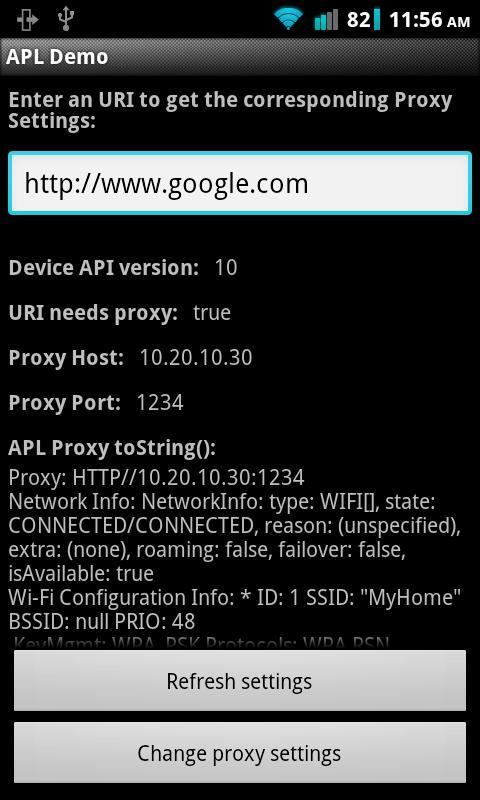The width and height of the screenshot is (480, 800).
Task: Tap the Proxy Port value 1234
Action: pyautogui.click(x=160, y=403)
